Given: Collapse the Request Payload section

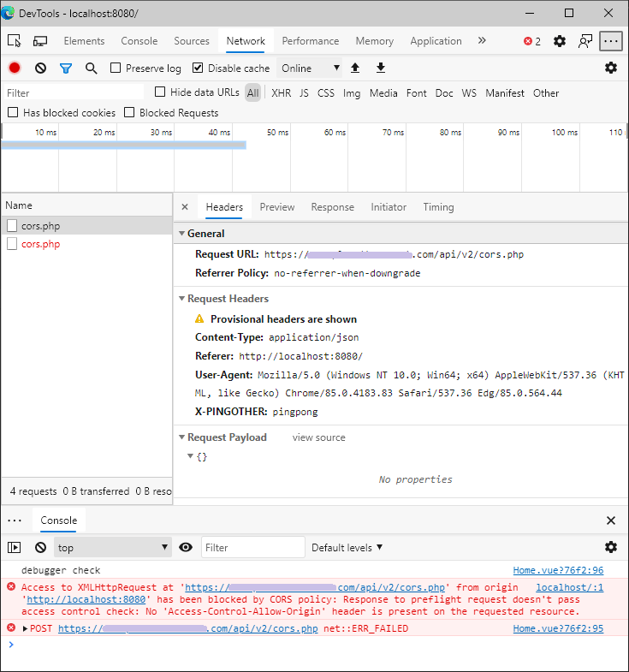Looking at the screenshot, I should [x=181, y=437].
